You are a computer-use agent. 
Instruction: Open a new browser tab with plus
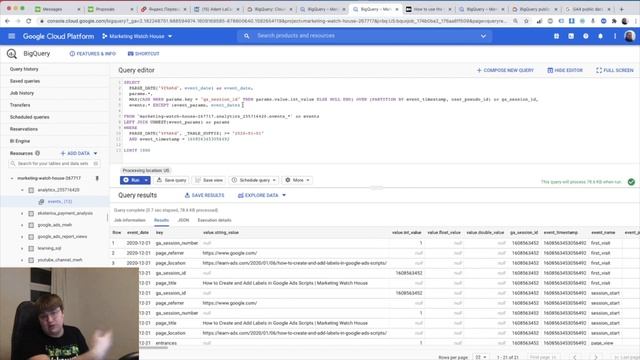pyautogui.click(x=622, y=9)
